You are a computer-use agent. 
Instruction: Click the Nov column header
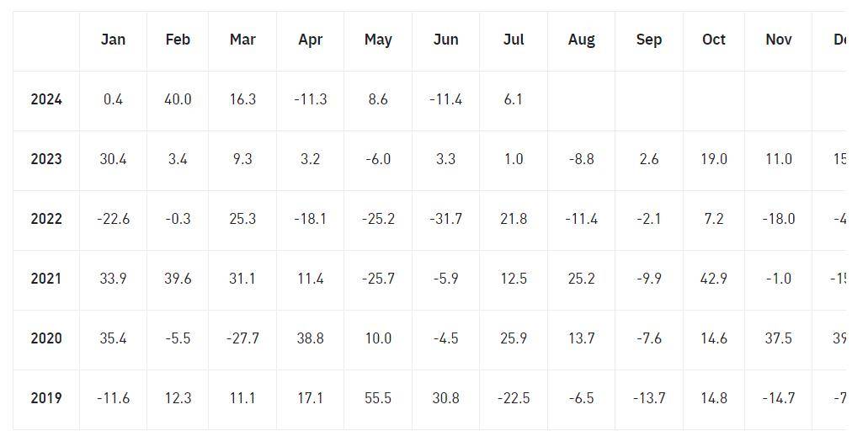[x=779, y=40]
